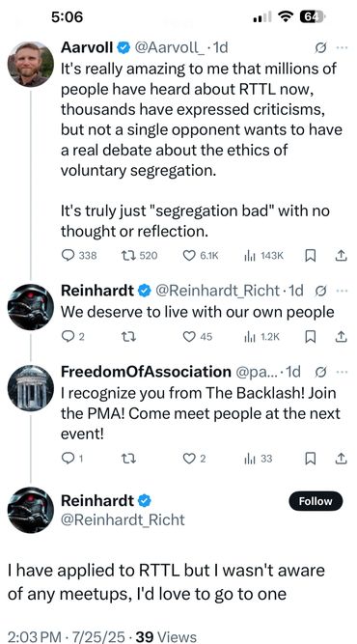Like Aarvoll's post with 6.1K likes
Image resolution: width=357 pixels, height=644 pixels.
(189, 256)
